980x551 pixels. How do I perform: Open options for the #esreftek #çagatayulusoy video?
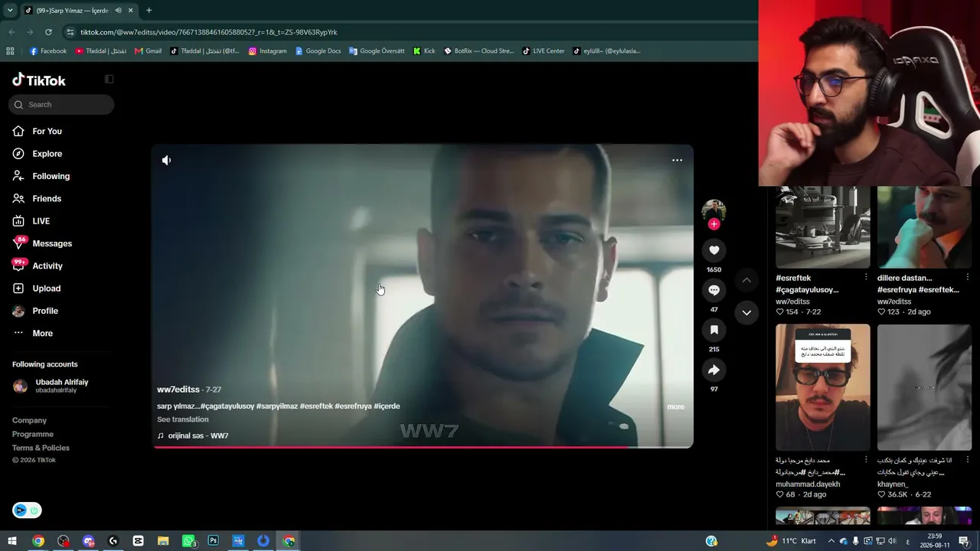click(866, 277)
